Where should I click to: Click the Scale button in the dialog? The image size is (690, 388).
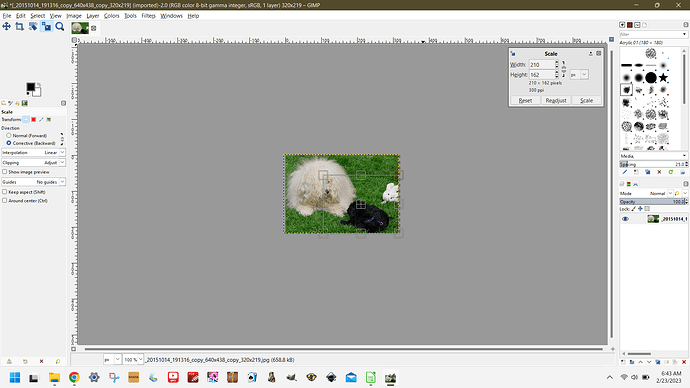[x=586, y=100]
